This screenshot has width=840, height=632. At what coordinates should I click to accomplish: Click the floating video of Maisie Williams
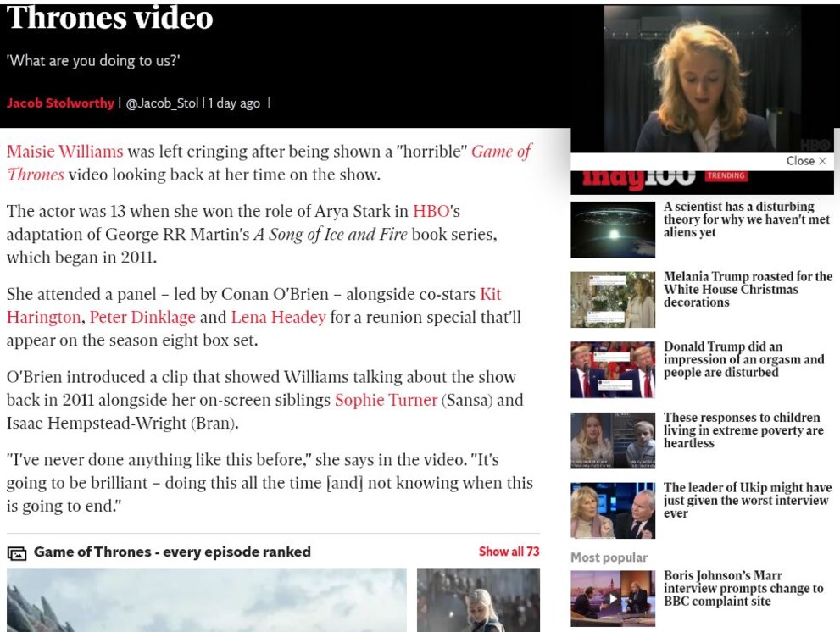tap(703, 79)
